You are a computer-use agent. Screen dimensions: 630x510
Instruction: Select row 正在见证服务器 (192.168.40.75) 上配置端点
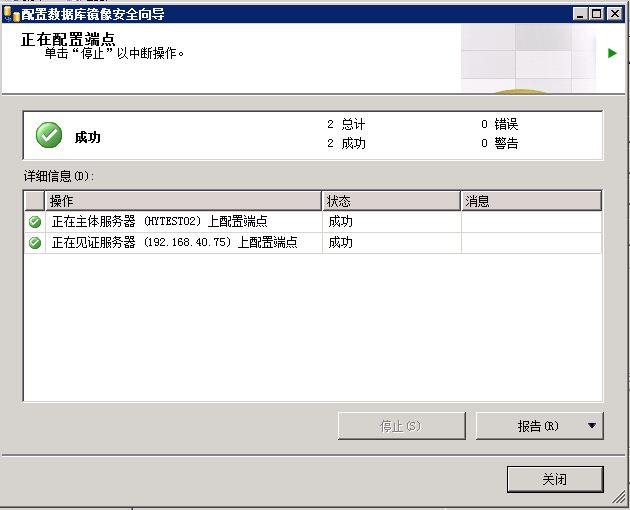point(313,242)
